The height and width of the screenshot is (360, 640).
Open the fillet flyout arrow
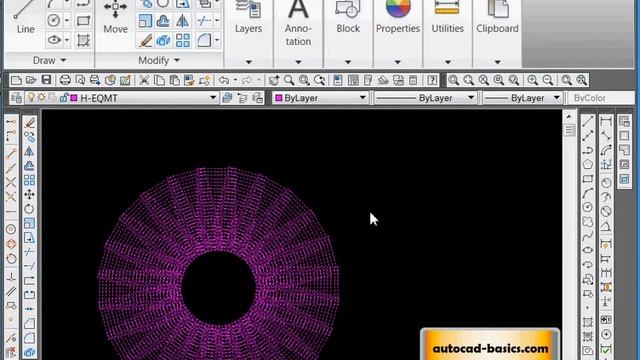(217, 40)
